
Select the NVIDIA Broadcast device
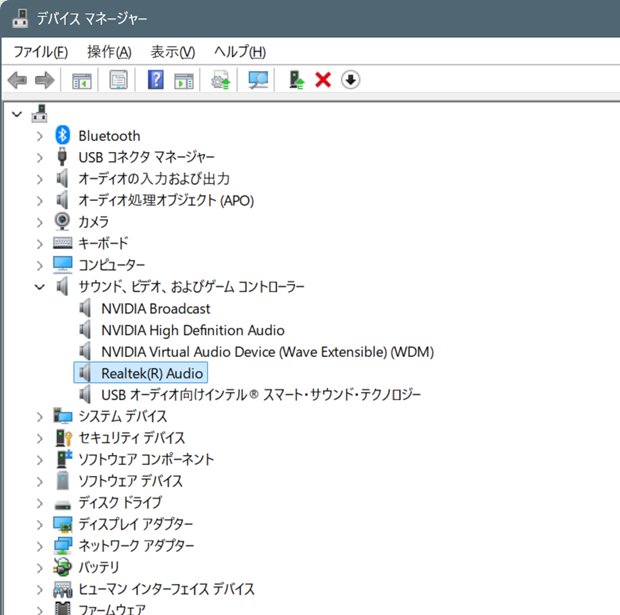pyautogui.click(x=155, y=309)
